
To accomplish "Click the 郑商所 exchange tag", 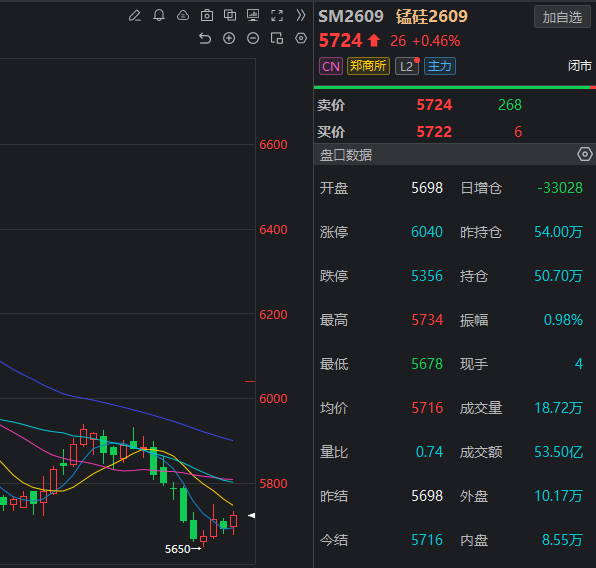I will [368, 66].
